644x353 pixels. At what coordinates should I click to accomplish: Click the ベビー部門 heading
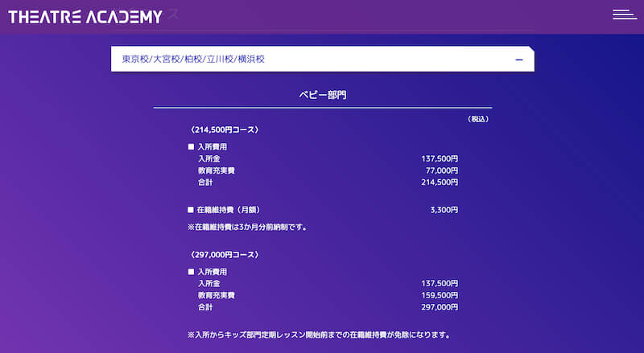[323, 95]
